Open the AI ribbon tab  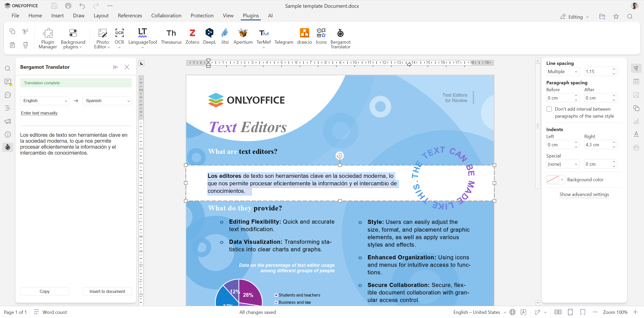click(270, 16)
